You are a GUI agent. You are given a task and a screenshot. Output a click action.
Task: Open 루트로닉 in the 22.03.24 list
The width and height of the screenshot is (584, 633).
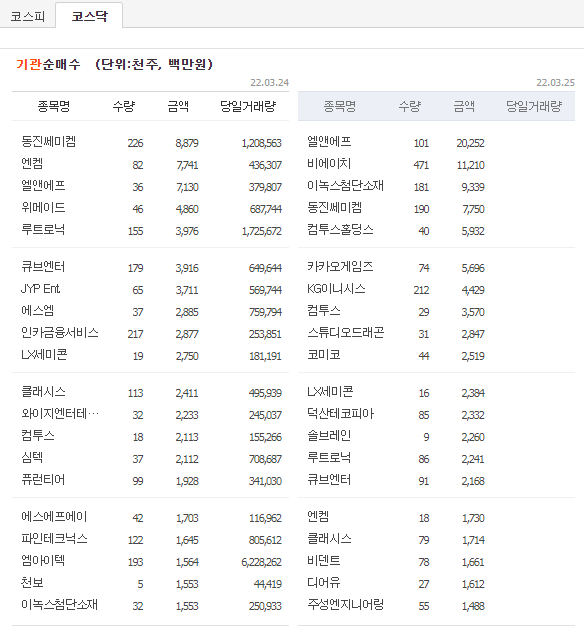[x=43, y=230]
